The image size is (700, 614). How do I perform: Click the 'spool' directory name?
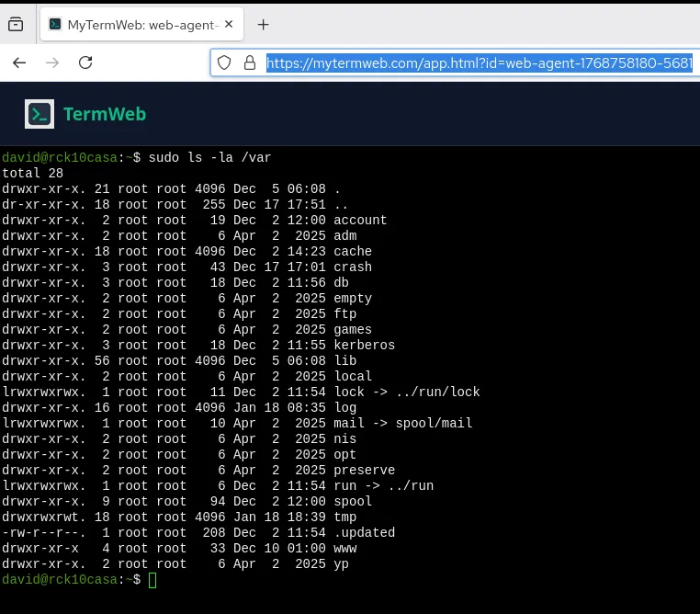click(353, 502)
